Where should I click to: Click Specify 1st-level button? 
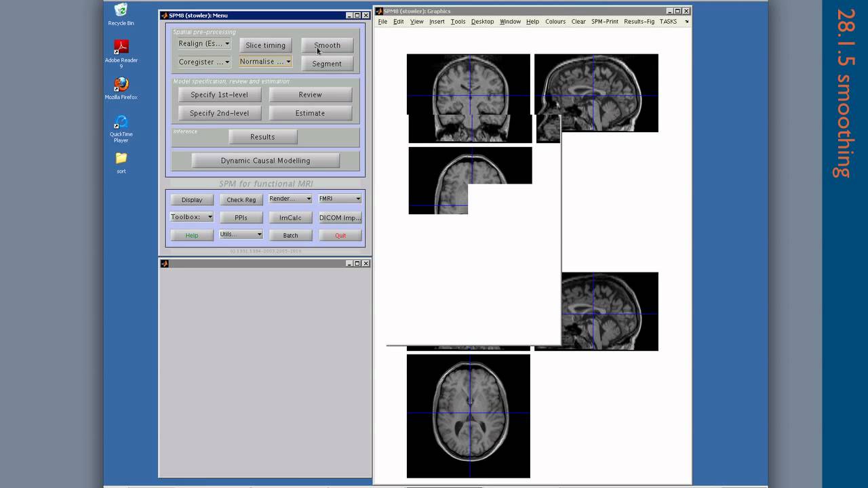pos(219,95)
